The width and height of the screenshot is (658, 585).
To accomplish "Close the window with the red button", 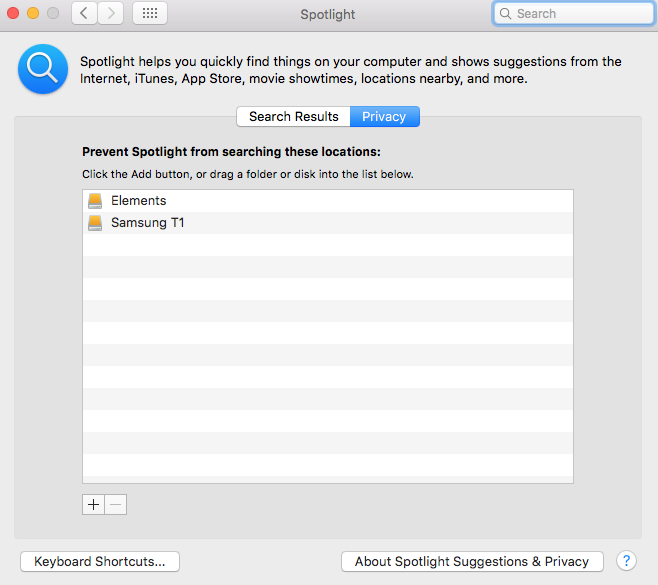I will point(13,13).
